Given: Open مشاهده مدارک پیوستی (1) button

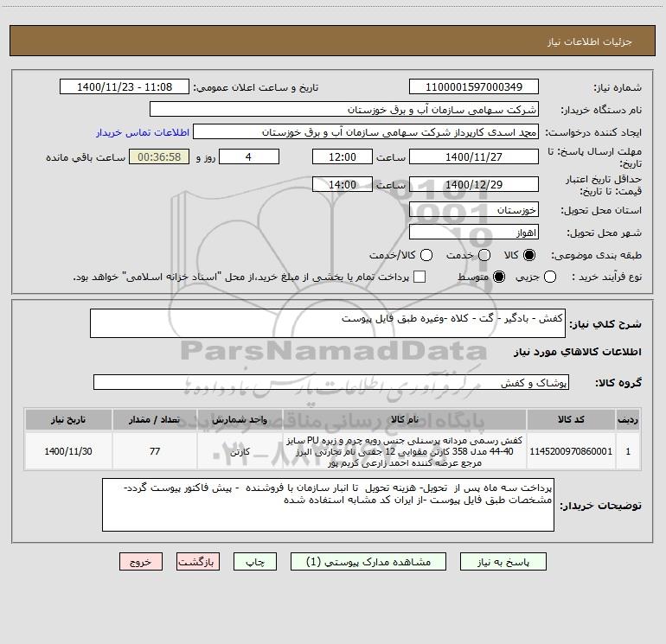Looking at the screenshot, I should coord(368,562).
